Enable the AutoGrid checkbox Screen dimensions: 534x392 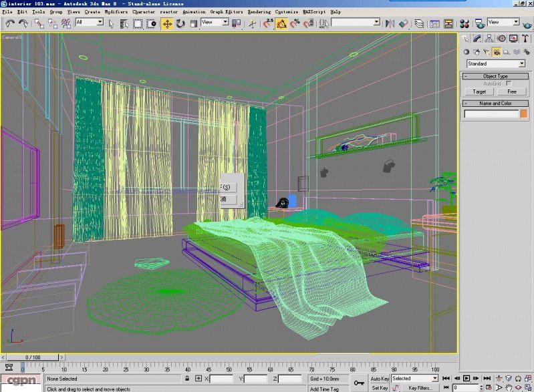pos(509,83)
